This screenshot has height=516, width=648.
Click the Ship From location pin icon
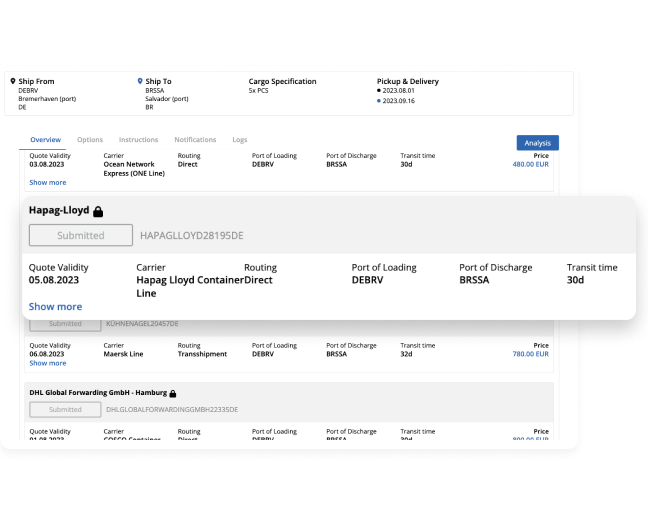(13, 81)
